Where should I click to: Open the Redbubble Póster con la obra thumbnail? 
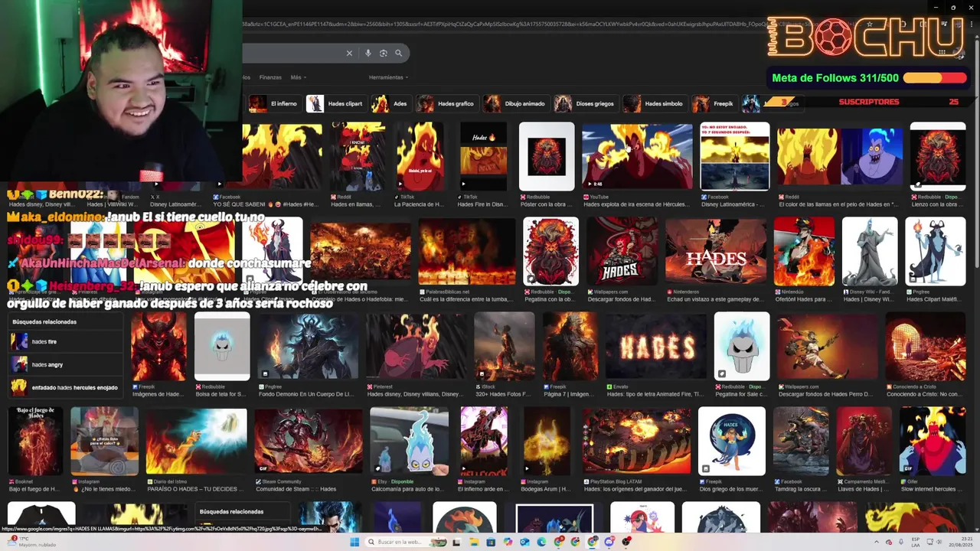[x=547, y=156]
